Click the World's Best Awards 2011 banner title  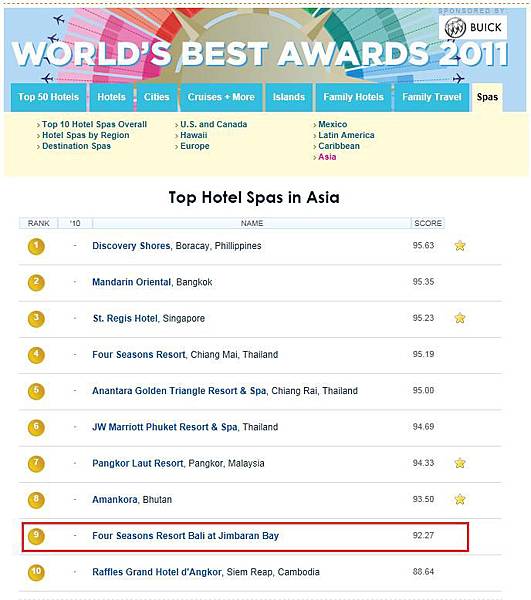pyautogui.click(x=260, y=54)
